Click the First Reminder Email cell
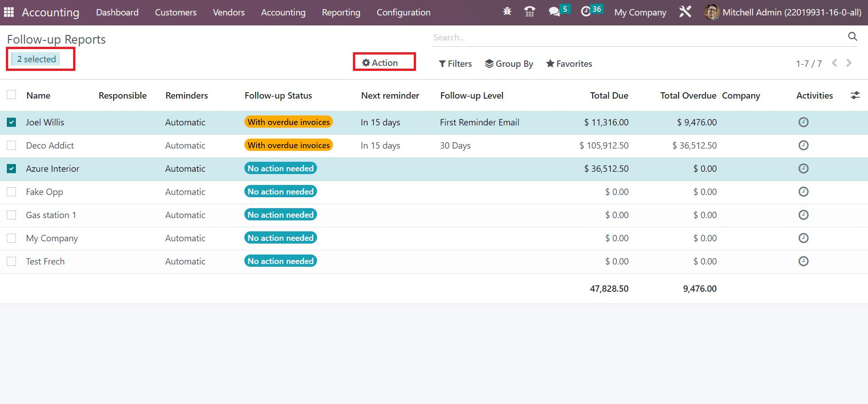 click(x=479, y=122)
